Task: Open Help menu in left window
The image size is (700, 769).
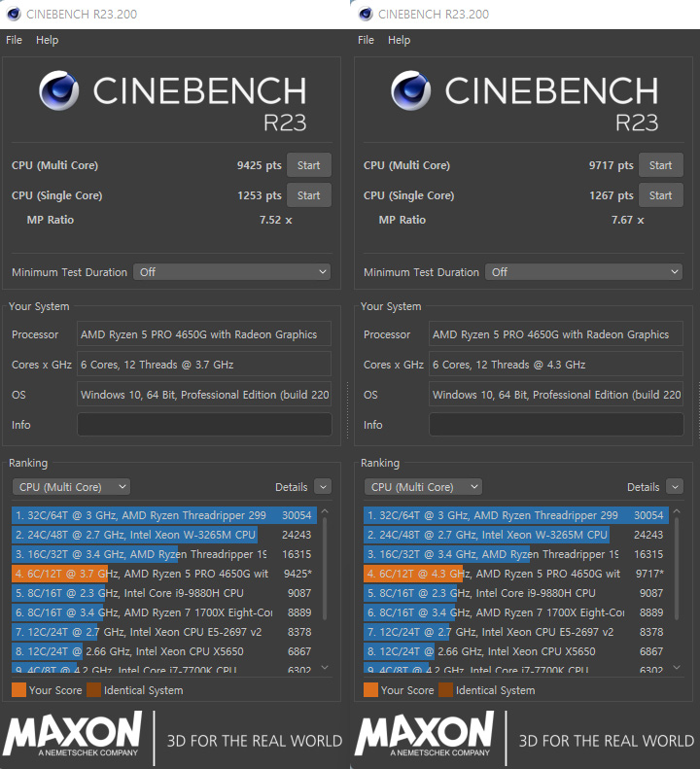Action: tap(47, 40)
